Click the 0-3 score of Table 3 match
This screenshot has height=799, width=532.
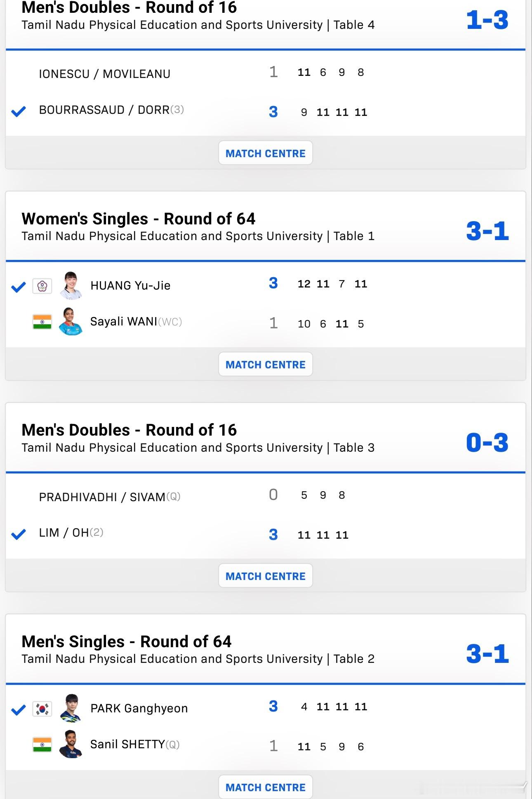pos(487,443)
